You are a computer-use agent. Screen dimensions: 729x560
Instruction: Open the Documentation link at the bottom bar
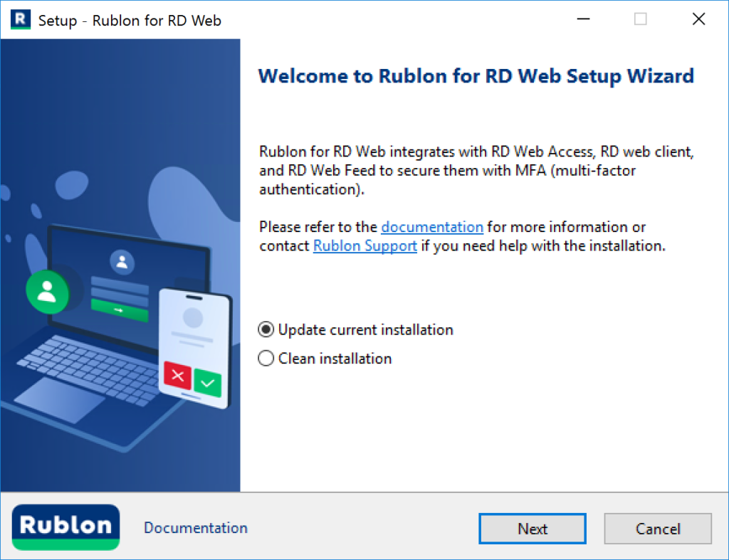pyautogui.click(x=195, y=528)
